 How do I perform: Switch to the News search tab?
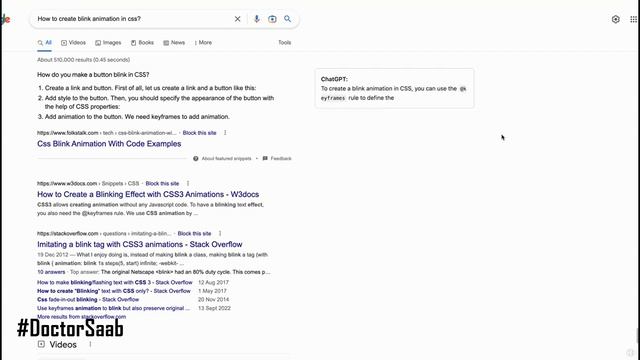pyautogui.click(x=174, y=42)
